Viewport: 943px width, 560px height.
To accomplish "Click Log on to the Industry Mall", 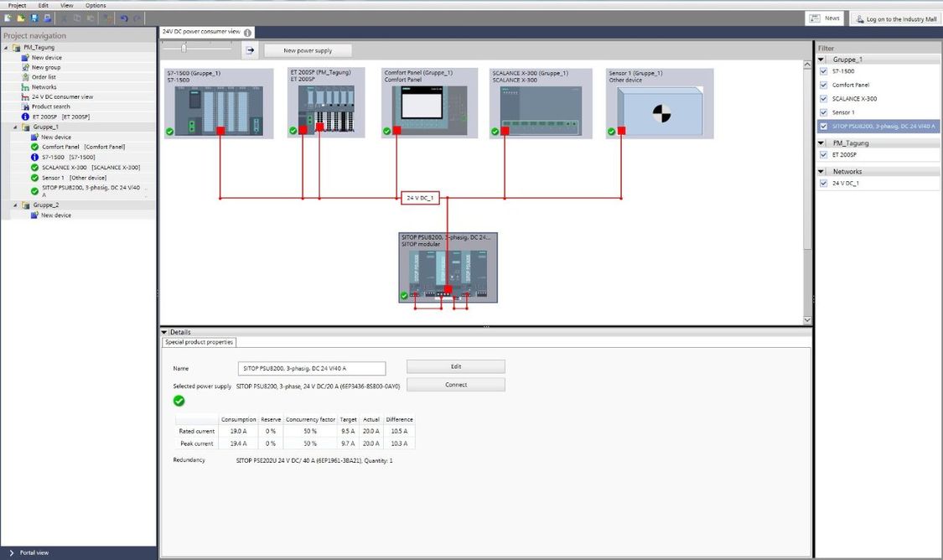I will coord(896,19).
